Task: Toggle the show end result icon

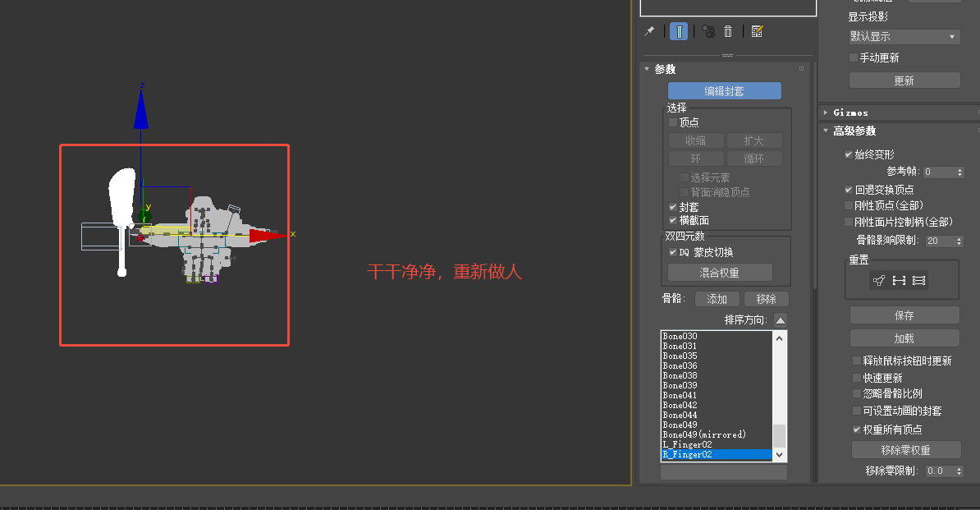Action: [x=679, y=31]
